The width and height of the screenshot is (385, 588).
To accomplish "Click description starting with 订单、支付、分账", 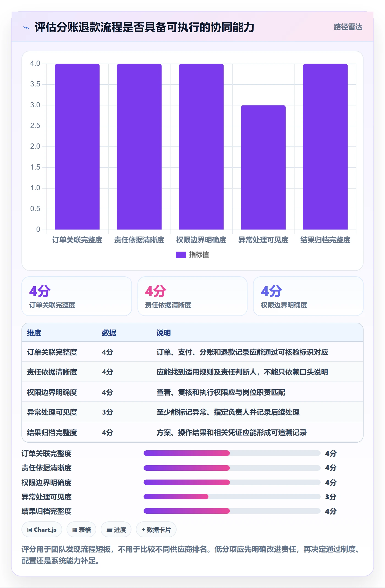I will tap(242, 352).
